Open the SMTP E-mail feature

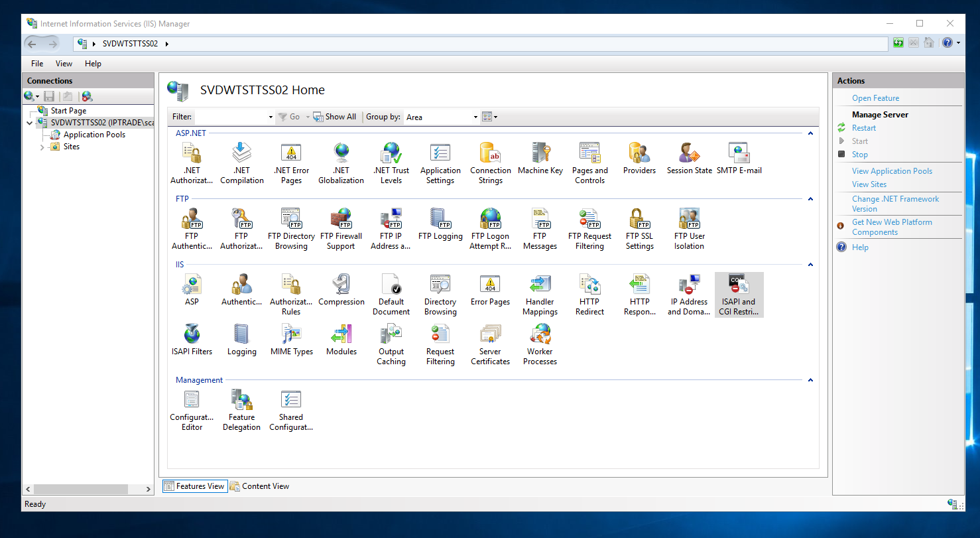click(x=739, y=159)
